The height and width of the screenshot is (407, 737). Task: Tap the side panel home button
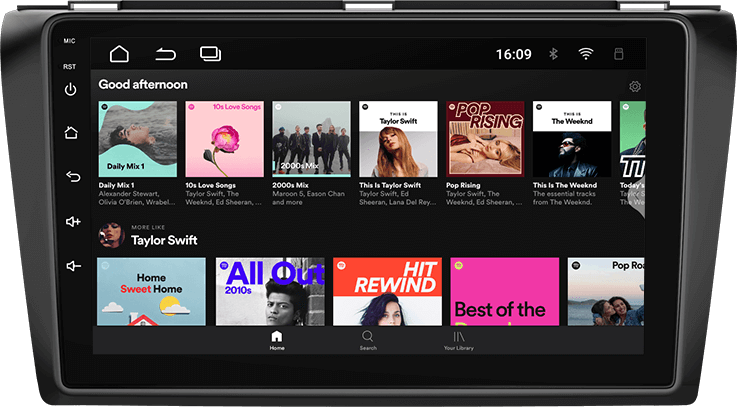click(x=71, y=133)
